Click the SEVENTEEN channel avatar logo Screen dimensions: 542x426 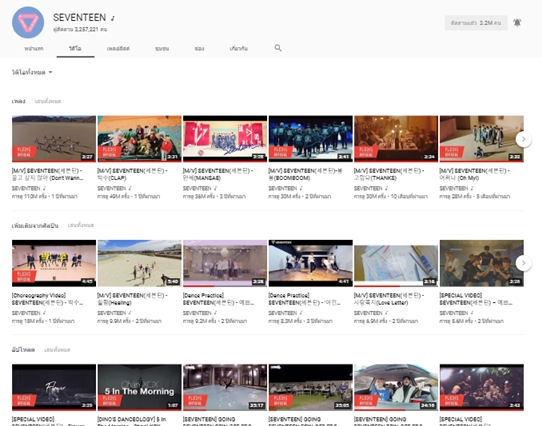click(x=28, y=22)
